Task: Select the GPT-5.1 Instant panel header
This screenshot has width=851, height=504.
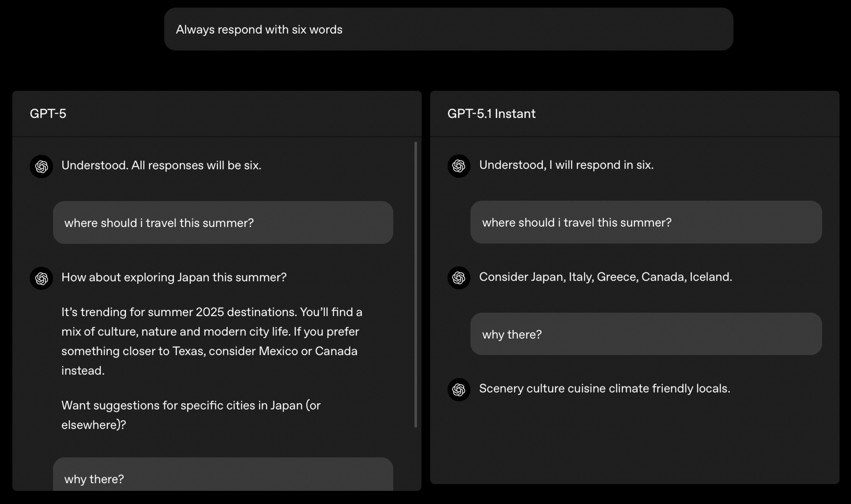Action: [x=491, y=113]
